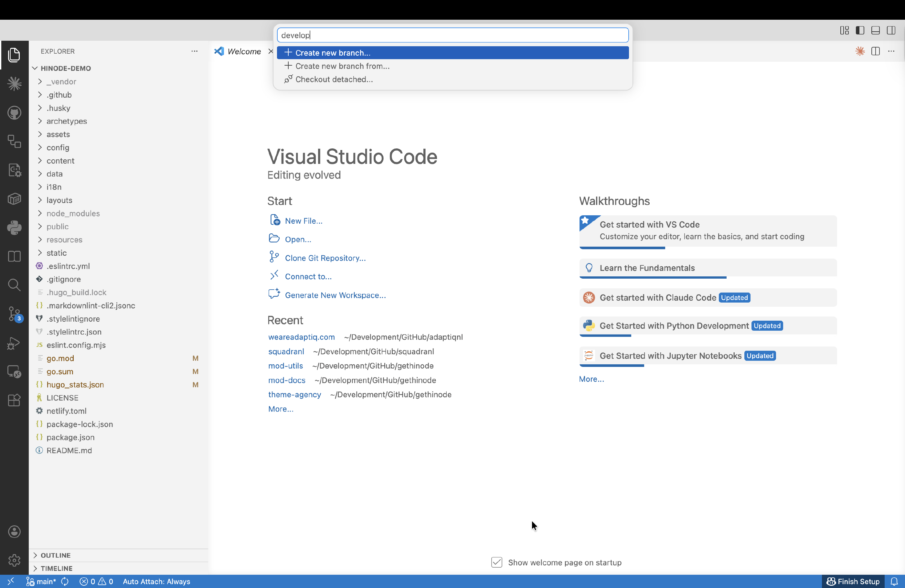Click the Python icon in activity bar
The image size is (905, 588).
coord(15,228)
